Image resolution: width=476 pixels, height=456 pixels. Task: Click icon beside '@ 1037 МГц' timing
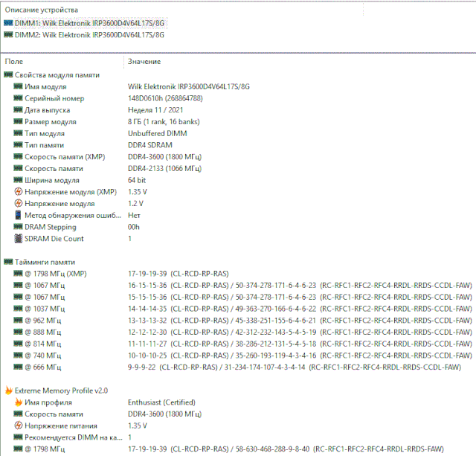pos(18,309)
